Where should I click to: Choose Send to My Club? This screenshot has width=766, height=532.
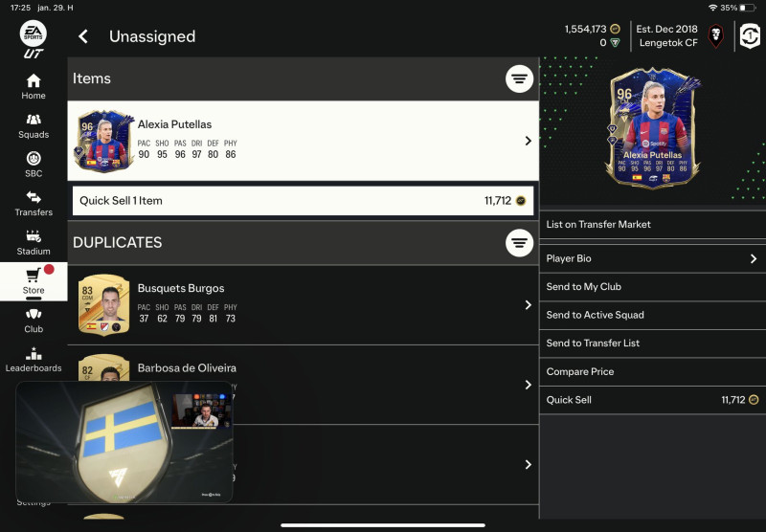pos(653,287)
